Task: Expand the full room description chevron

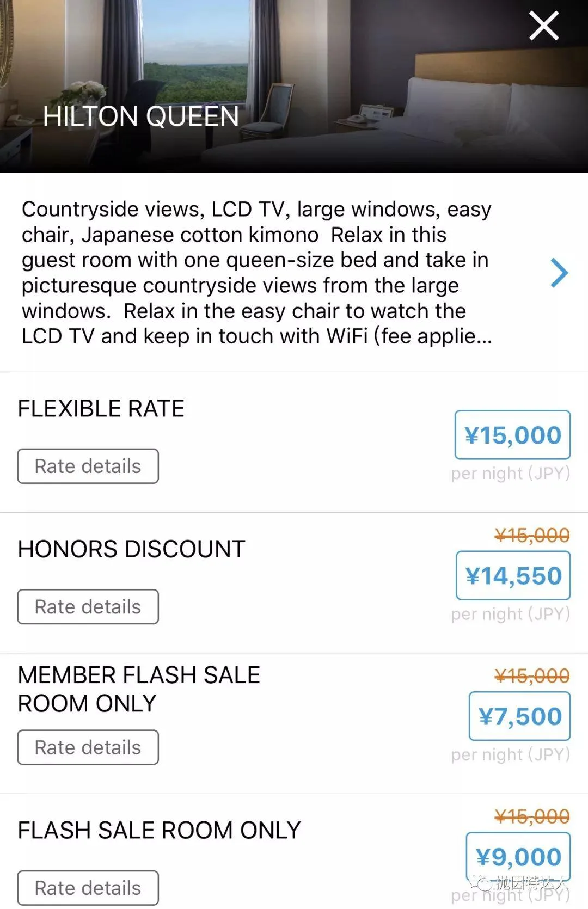Action: click(559, 273)
